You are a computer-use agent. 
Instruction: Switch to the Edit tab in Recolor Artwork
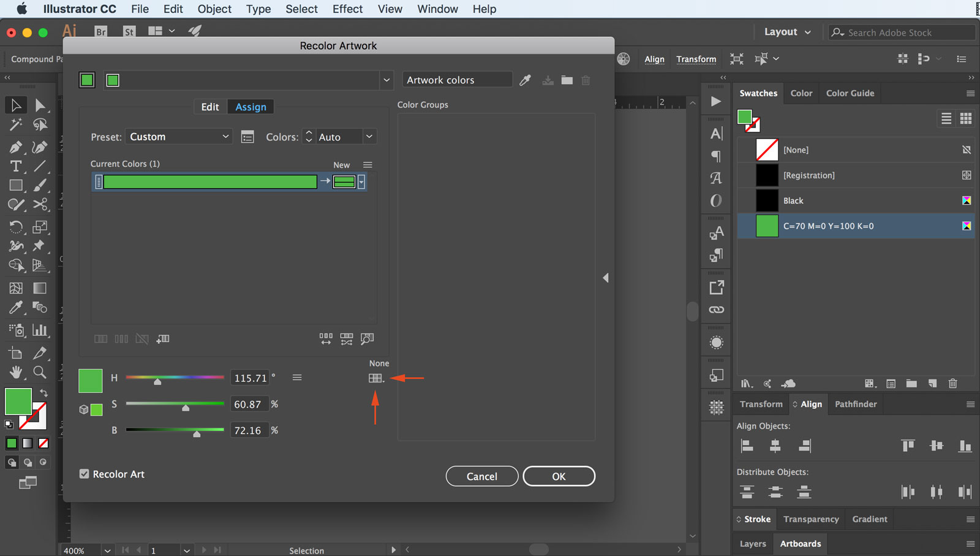click(x=210, y=106)
